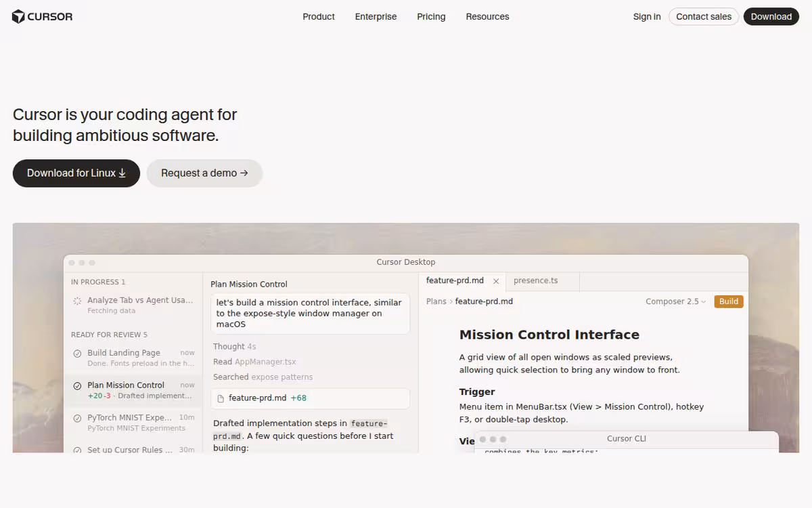Image resolution: width=812 pixels, height=508 pixels.
Task: Click the Cursor logo in header
Action: tap(43, 16)
